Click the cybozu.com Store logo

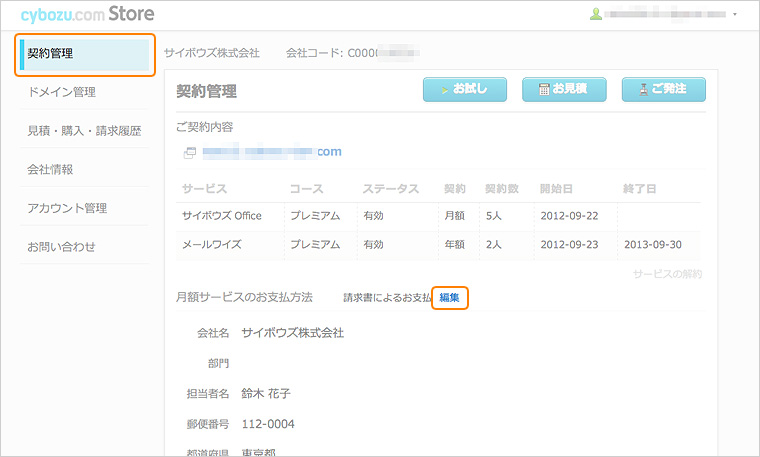tap(87, 14)
